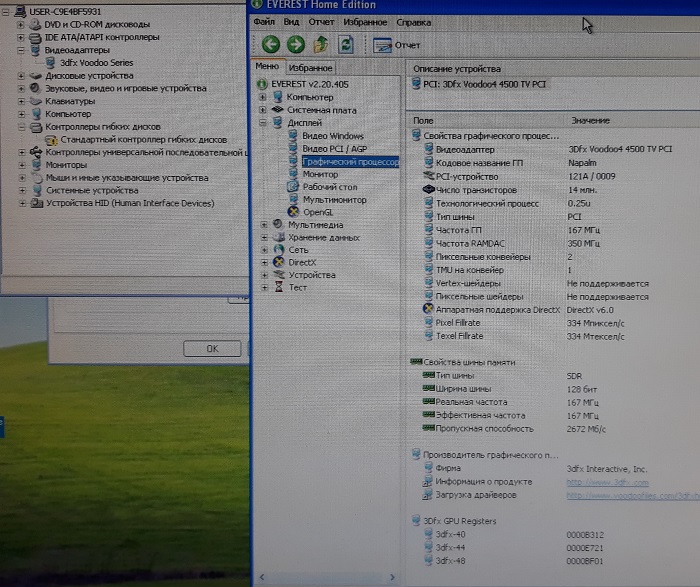Image resolution: width=700 pixels, height=587 pixels.
Task: Open the Отчет menu in the menu bar
Action: 321,22
